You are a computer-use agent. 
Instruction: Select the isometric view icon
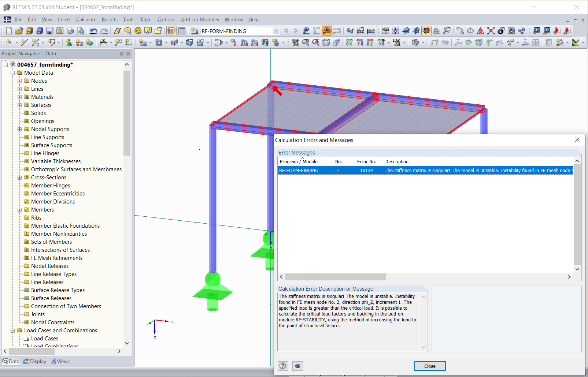pos(326,42)
